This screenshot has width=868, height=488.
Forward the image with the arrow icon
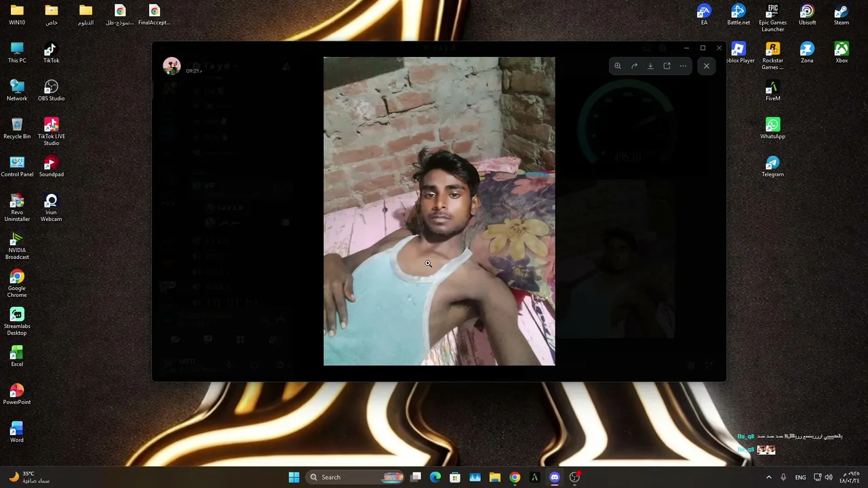[634, 66]
